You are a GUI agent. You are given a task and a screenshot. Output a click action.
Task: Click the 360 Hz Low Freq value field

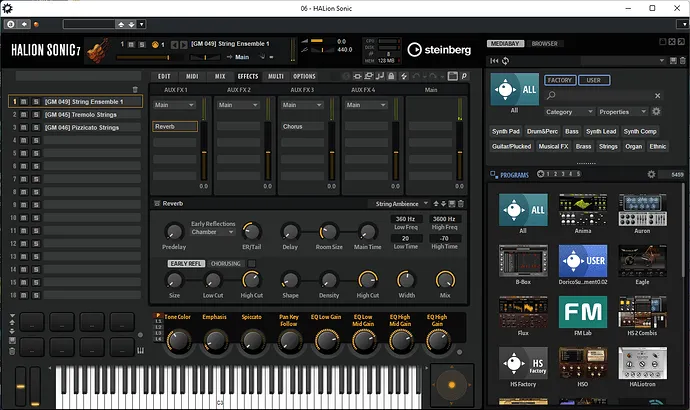tap(405, 219)
